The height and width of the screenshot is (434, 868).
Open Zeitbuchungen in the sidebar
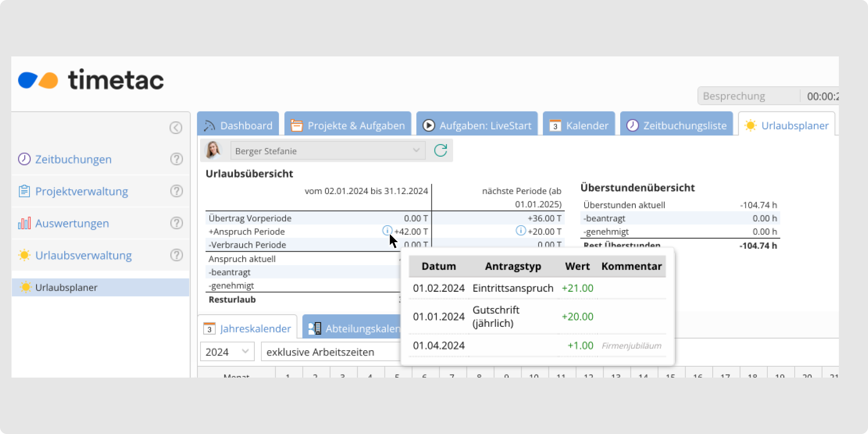(73, 159)
